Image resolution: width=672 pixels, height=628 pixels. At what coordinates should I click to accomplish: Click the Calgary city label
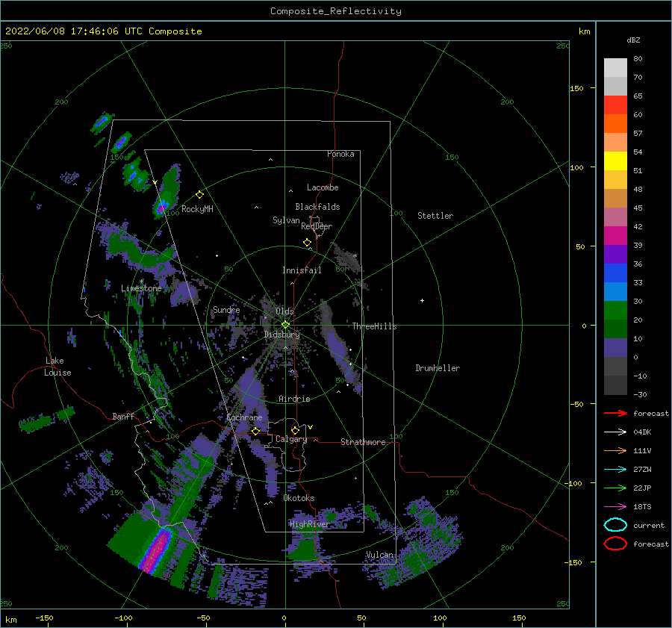point(291,439)
